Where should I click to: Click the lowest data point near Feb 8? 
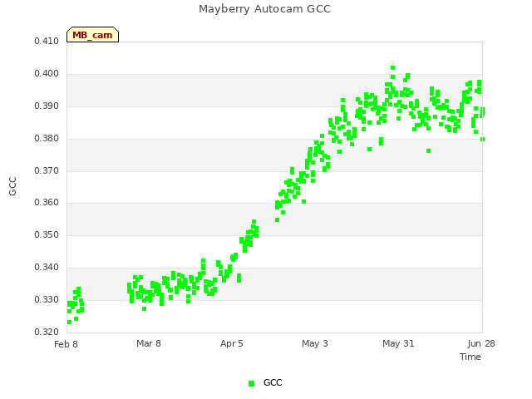pyautogui.click(x=69, y=322)
